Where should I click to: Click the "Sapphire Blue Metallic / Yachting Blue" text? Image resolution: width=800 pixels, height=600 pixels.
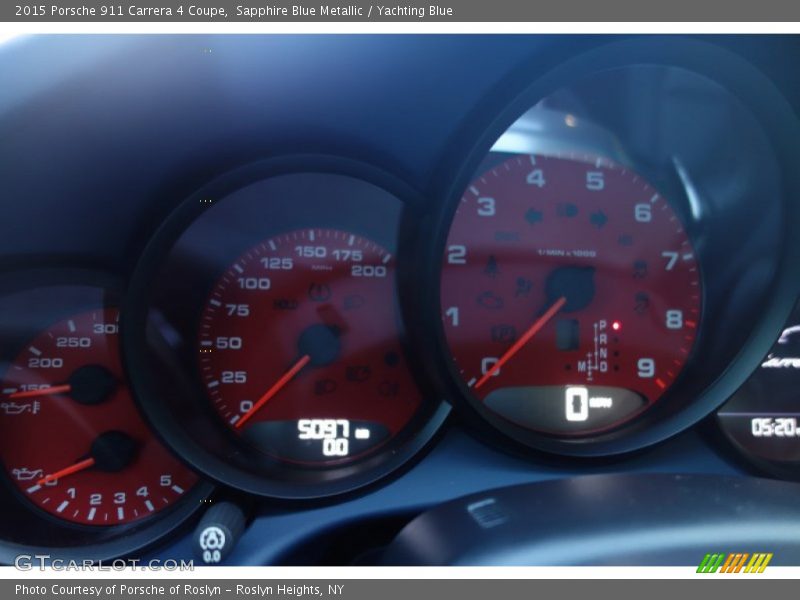344,11
